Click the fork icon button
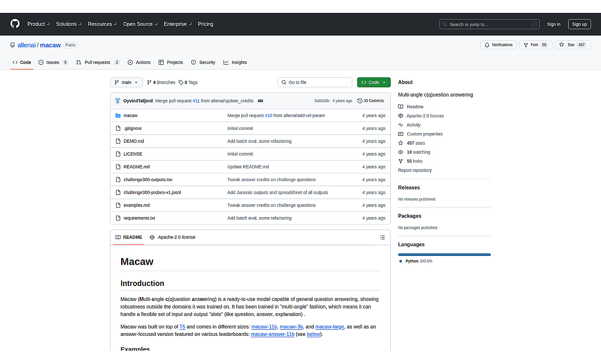Viewport: 601px width, 364px height. point(526,45)
